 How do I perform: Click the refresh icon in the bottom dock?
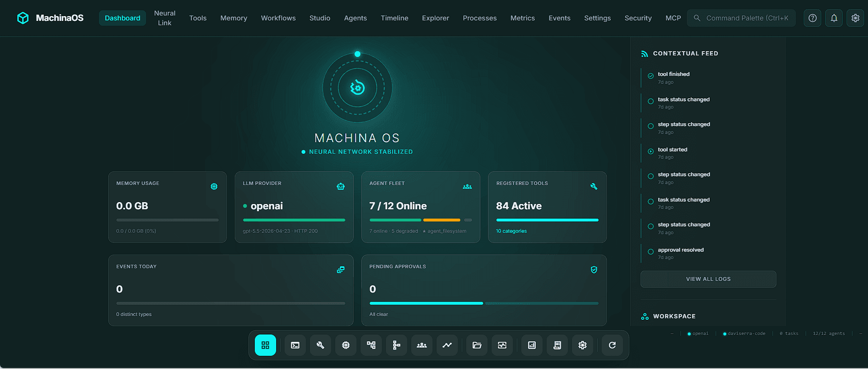tap(612, 345)
